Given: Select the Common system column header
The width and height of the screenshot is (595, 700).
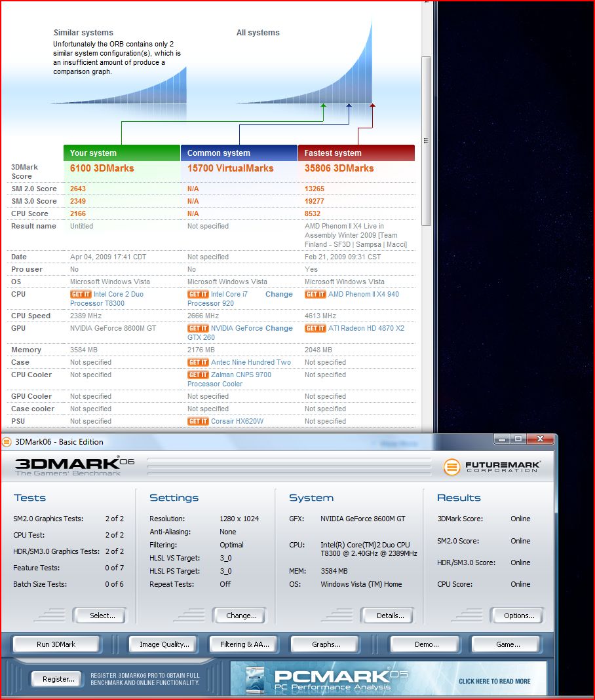Looking at the screenshot, I should [x=239, y=153].
